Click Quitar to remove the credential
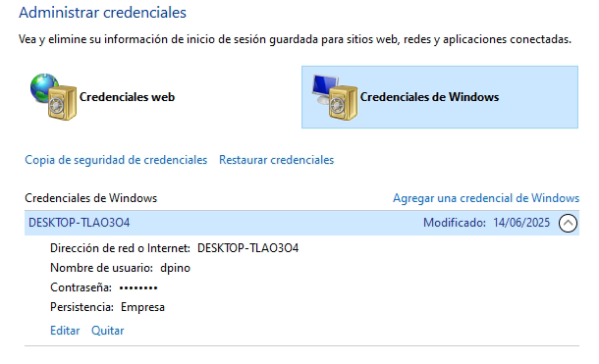The width and height of the screenshot is (599, 364). pyautogui.click(x=107, y=331)
